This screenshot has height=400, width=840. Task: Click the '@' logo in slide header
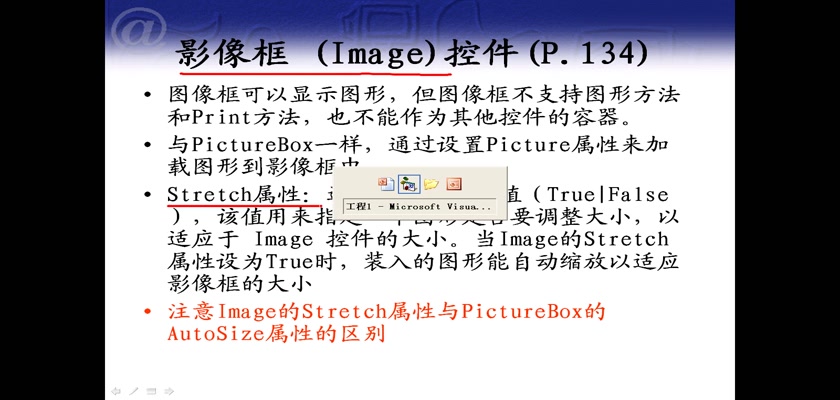tap(139, 31)
